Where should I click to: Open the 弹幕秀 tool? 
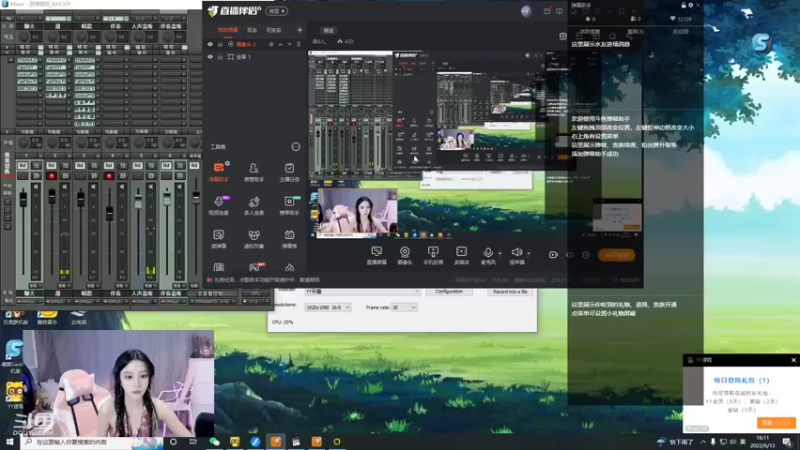[289, 238]
